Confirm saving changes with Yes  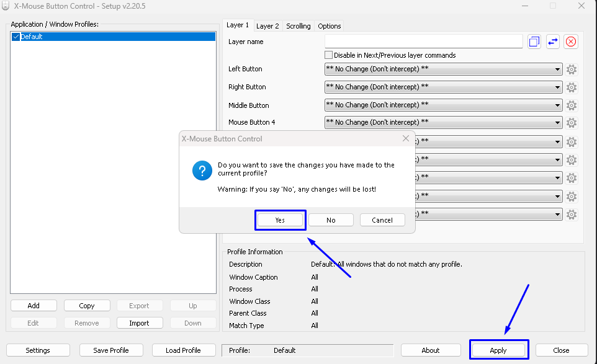280,220
